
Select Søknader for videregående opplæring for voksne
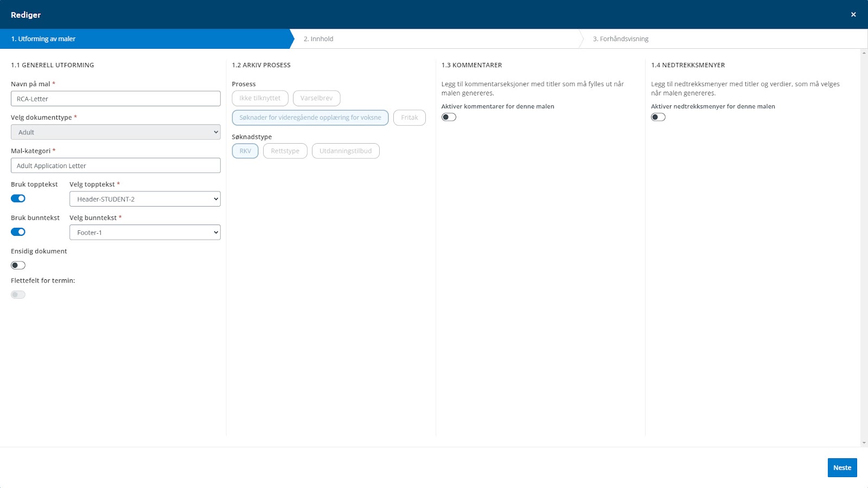pos(310,118)
